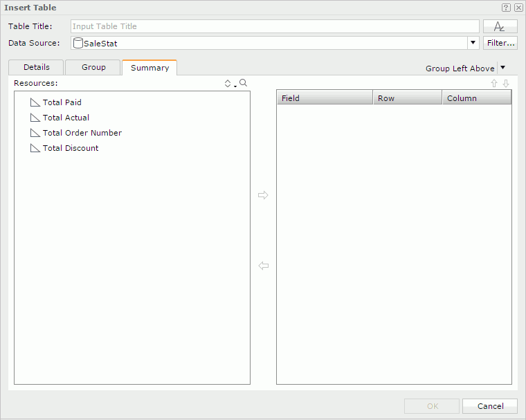
Task: Click the sort resources icon
Action: pos(229,83)
